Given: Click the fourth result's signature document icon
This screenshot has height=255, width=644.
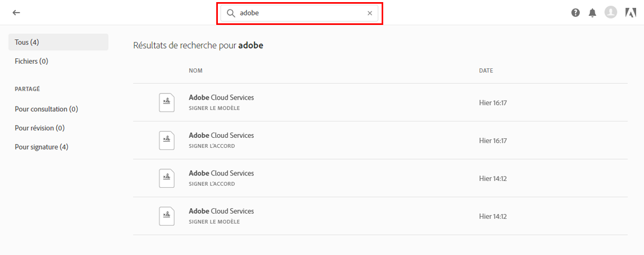Looking at the screenshot, I should [x=166, y=216].
